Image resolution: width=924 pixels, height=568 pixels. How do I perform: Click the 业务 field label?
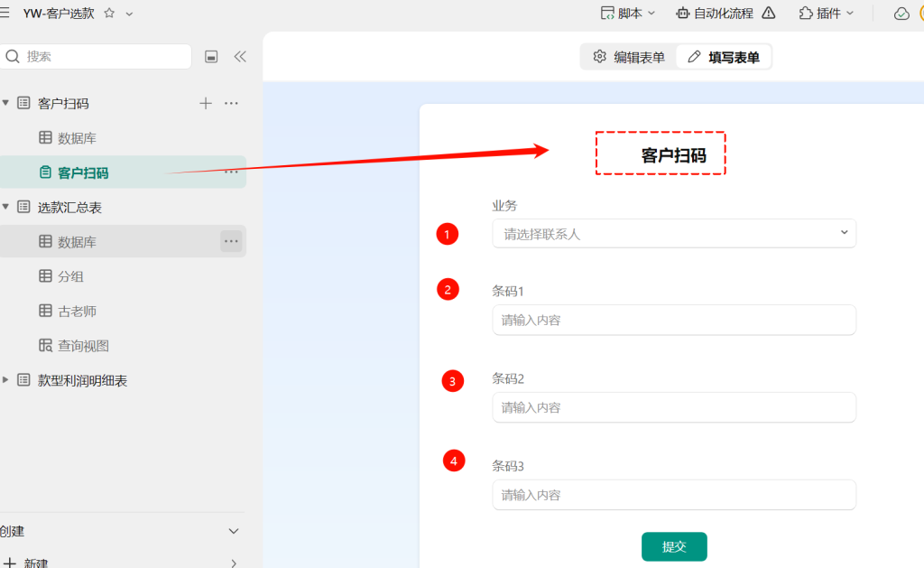tap(504, 206)
